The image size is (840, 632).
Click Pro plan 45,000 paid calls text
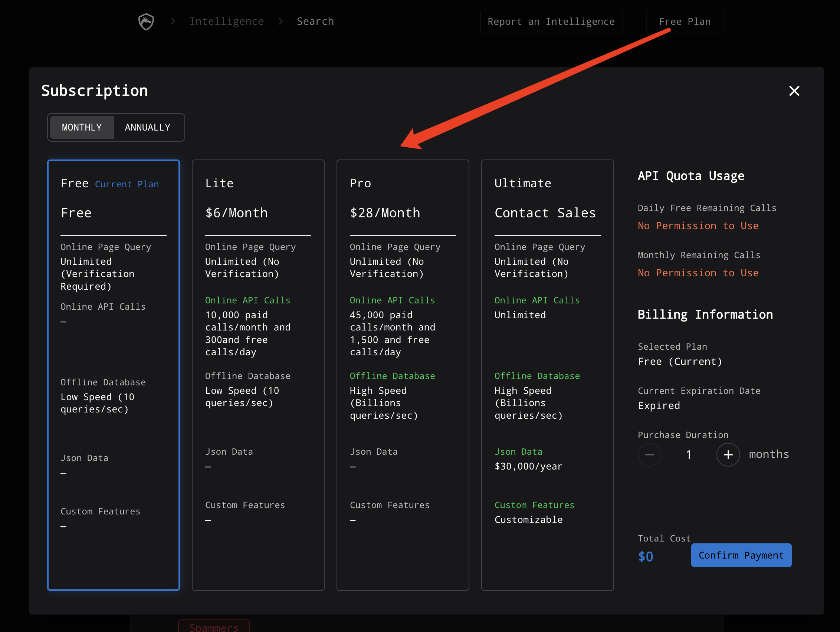click(x=392, y=333)
